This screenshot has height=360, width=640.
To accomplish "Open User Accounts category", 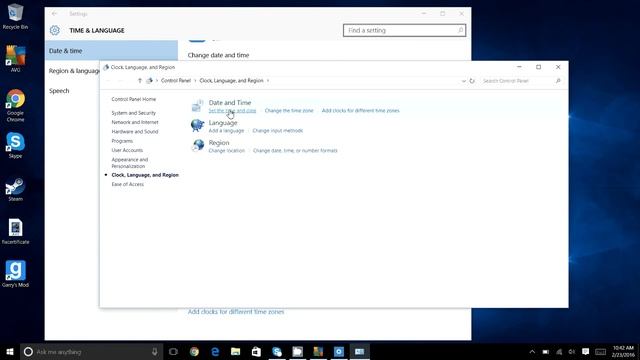I will [x=127, y=150].
